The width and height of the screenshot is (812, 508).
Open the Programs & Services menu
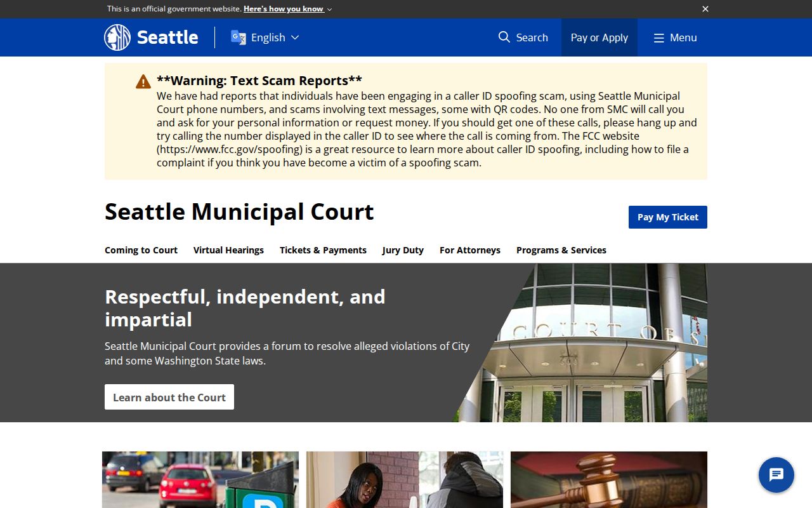tap(561, 250)
